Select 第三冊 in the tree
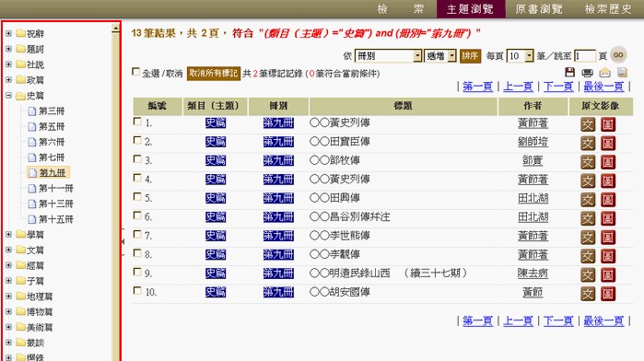This screenshot has height=361, width=644. click(52, 111)
